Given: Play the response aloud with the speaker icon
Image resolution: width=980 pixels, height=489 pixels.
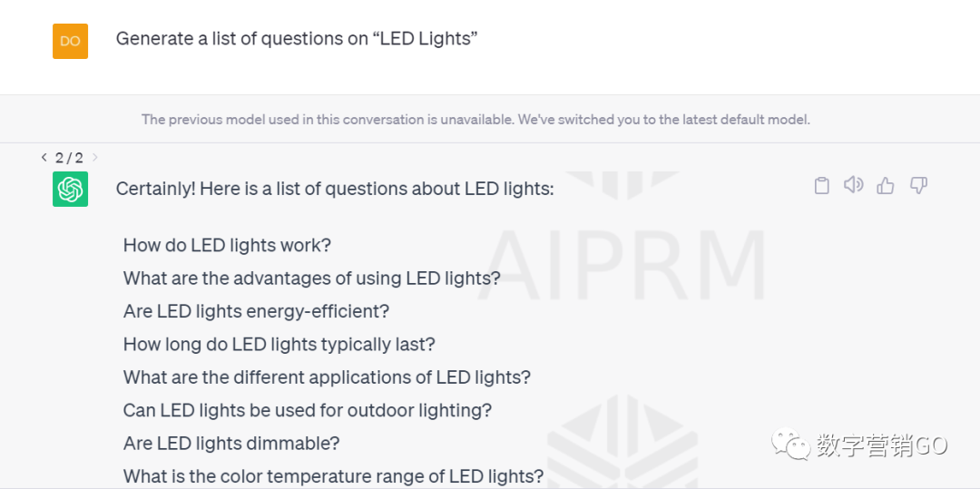Looking at the screenshot, I should click(853, 185).
